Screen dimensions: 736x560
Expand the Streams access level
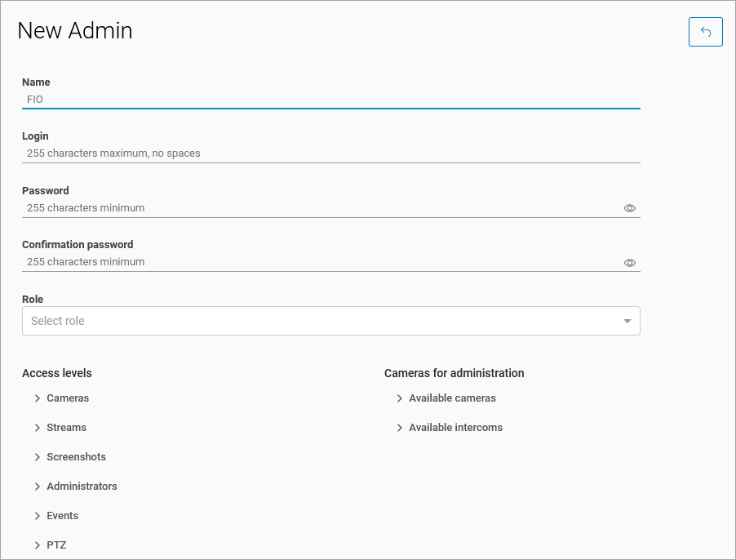[x=38, y=428]
